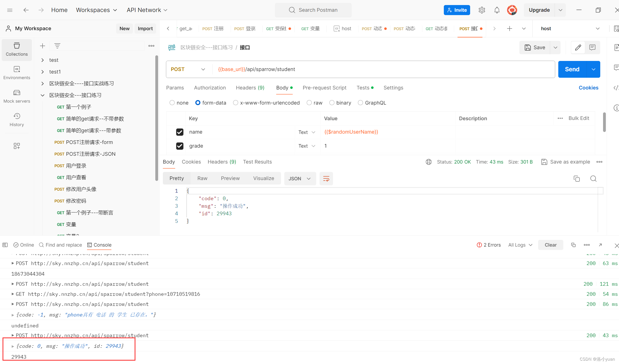Open the hamburger main menu
The width and height of the screenshot is (619, 364).
pyautogui.click(x=10, y=10)
